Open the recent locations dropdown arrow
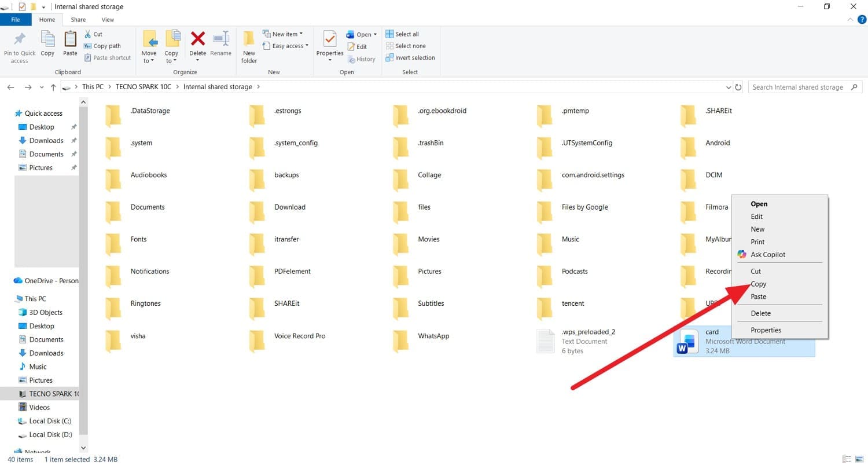The image size is (868, 465). [x=41, y=87]
